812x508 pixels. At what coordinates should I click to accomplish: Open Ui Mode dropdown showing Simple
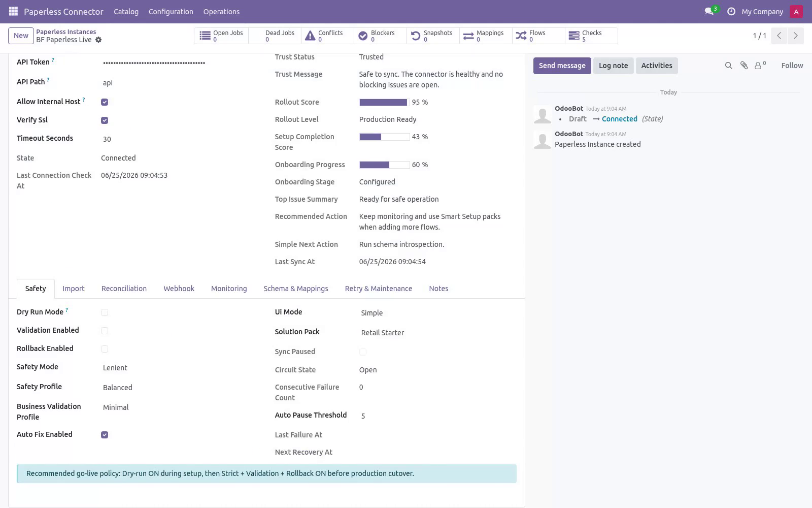(438, 313)
